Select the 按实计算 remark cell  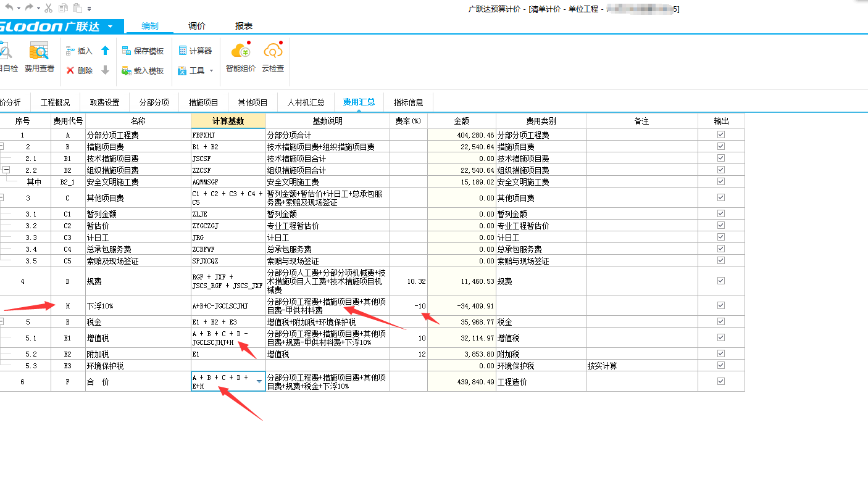click(642, 366)
